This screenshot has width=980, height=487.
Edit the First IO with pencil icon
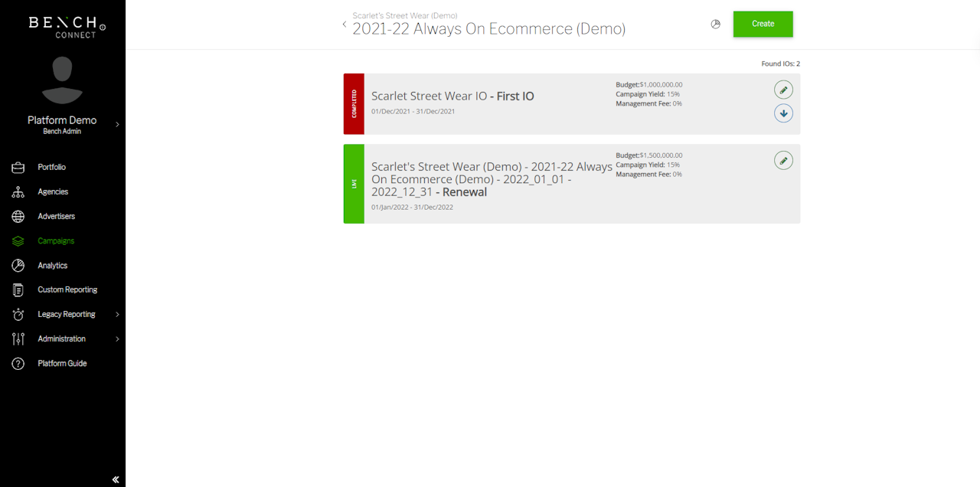point(782,90)
